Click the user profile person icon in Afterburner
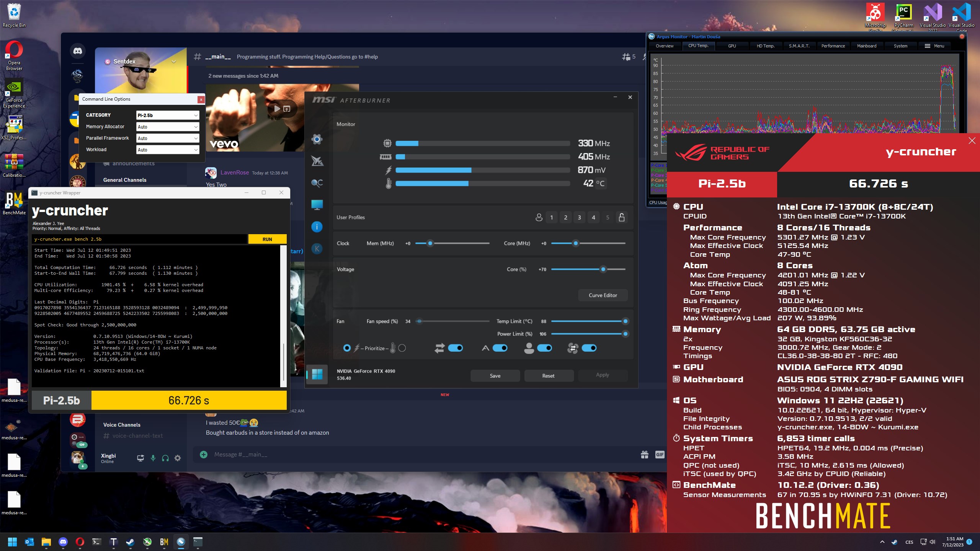 tap(539, 217)
